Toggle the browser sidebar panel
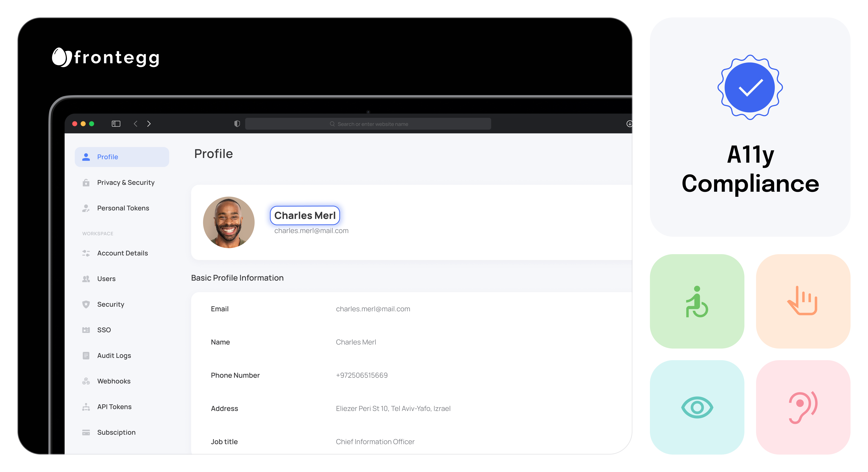The width and height of the screenshot is (868, 472). (x=116, y=124)
